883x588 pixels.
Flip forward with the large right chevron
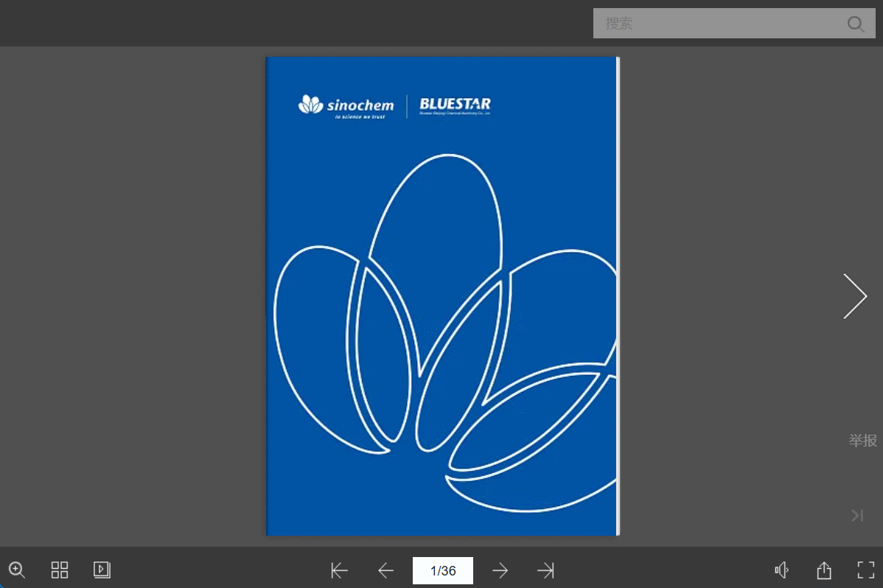click(855, 296)
